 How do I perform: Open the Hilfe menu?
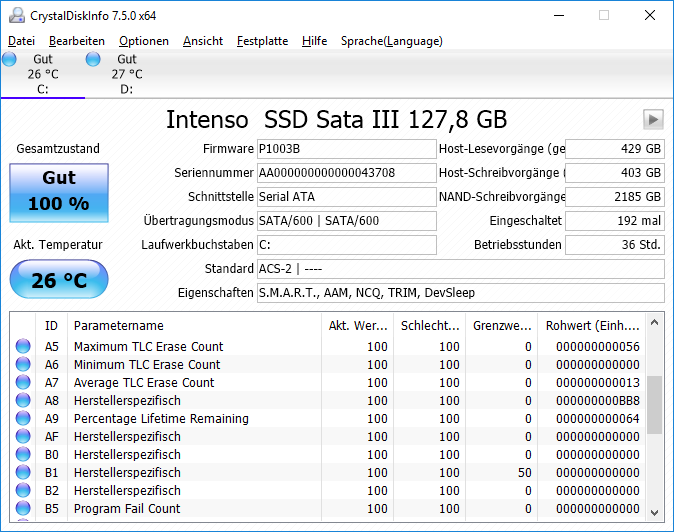315,41
